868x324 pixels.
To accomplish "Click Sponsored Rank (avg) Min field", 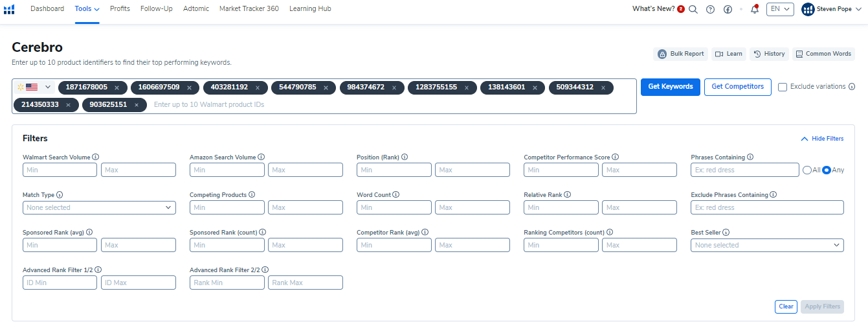I will (x=60, y=245).
